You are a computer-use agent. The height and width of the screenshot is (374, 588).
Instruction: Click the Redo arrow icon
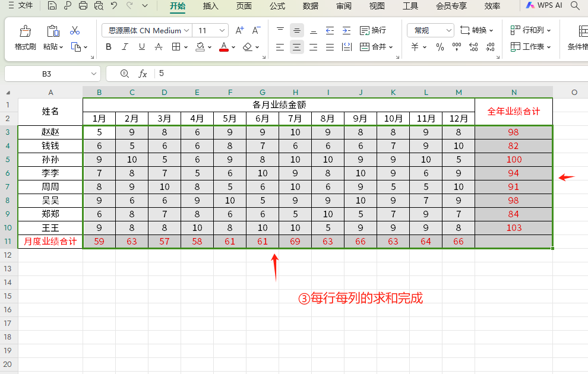[129, 5]
